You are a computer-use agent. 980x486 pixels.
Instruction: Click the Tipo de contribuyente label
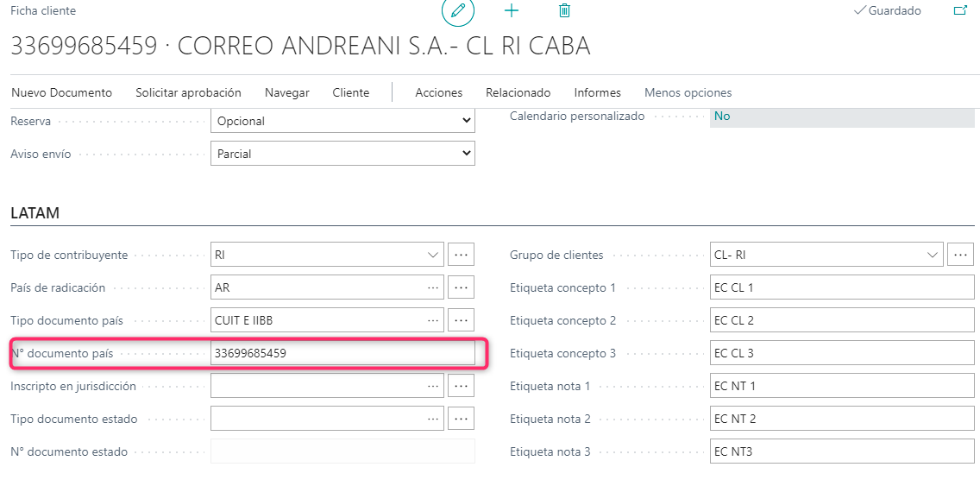click(69, 256)
